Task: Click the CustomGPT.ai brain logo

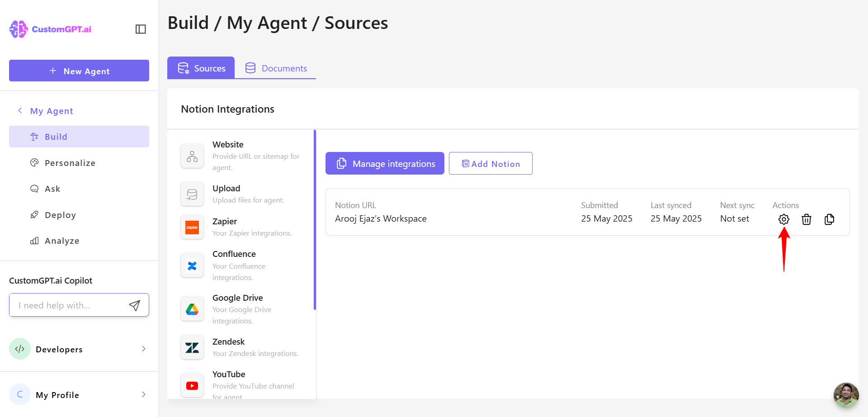Action: pos(19,29)
